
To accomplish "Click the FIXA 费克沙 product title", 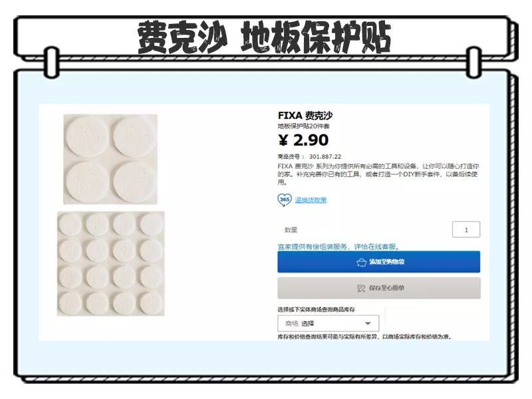I will point(305,115).
